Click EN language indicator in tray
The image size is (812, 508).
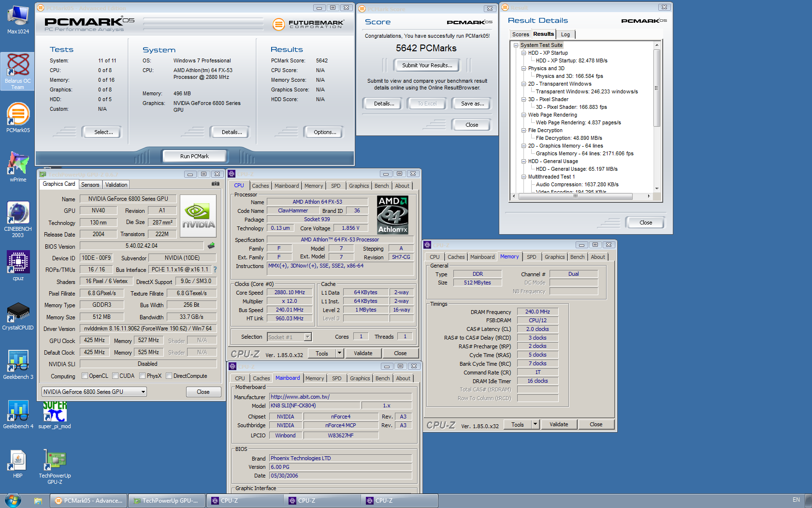796,500
